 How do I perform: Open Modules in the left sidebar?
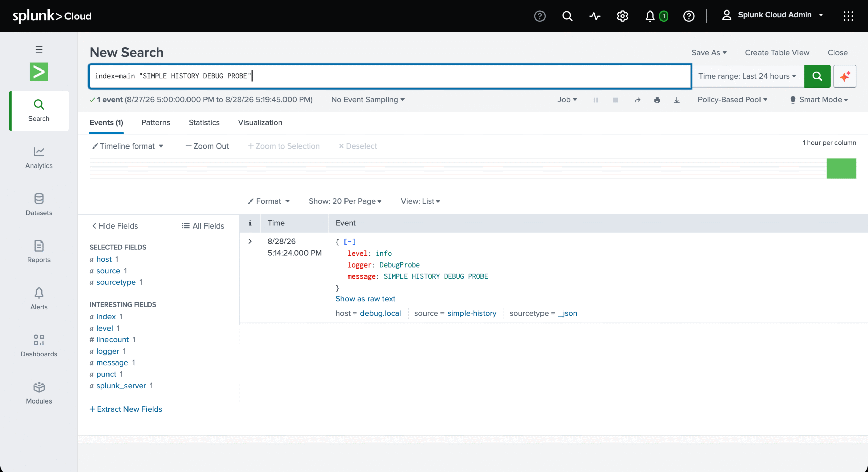[39, 393]
